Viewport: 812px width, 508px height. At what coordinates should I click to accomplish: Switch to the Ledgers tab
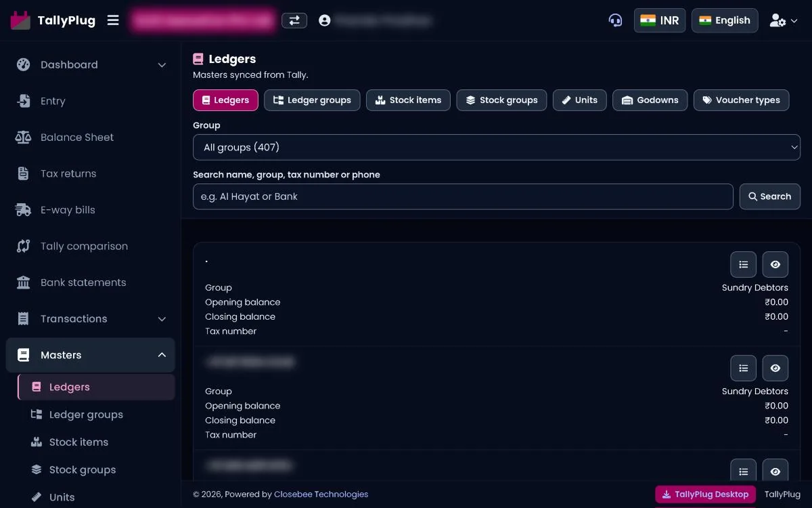click(x=225, y=100)
